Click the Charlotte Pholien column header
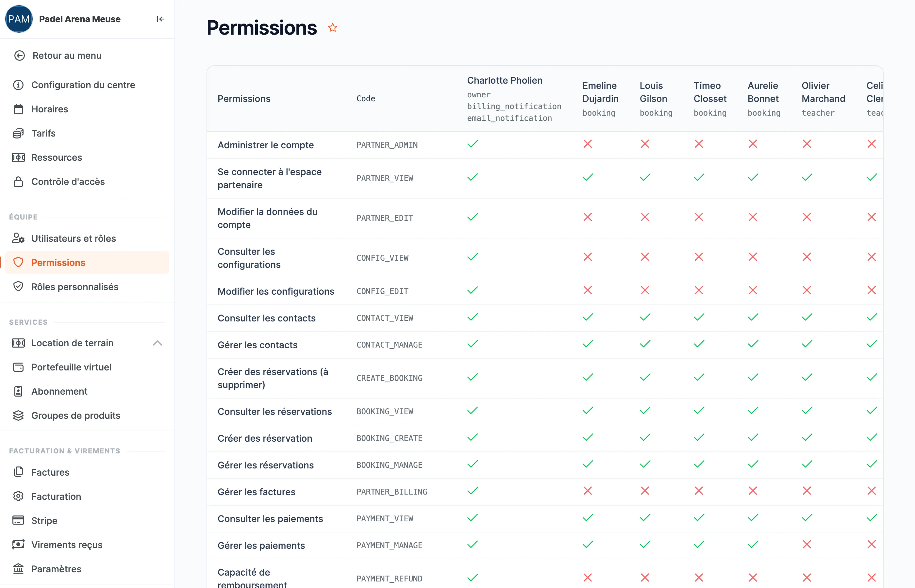This screenshot has width=915, height=588. tap(514, 99)
